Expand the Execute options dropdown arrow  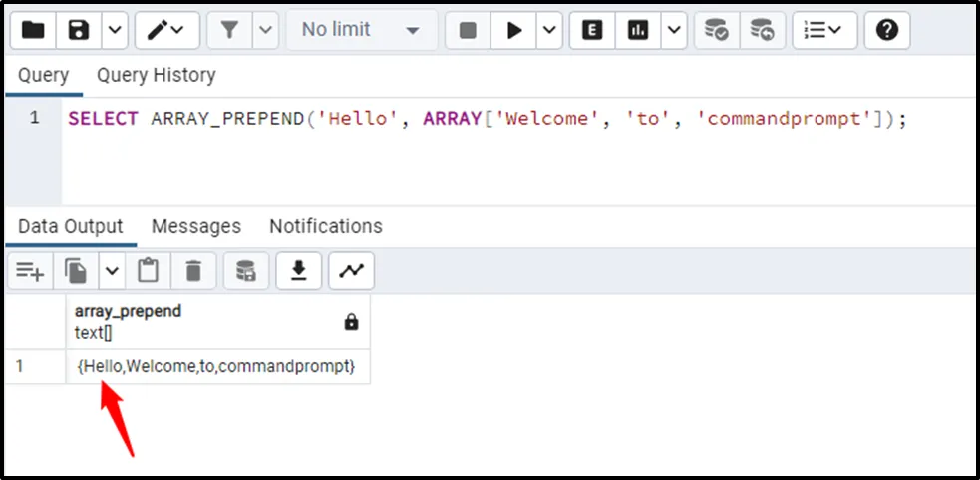tap(550, 31)
